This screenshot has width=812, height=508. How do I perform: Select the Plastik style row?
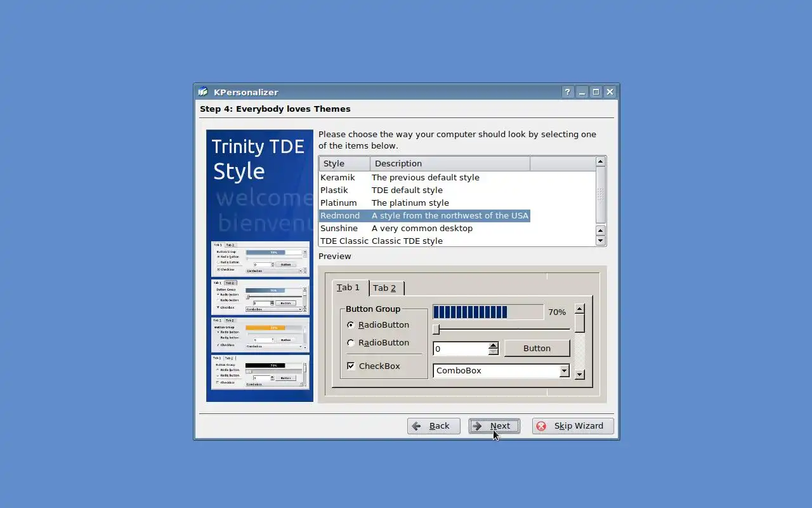click(424, 190)
